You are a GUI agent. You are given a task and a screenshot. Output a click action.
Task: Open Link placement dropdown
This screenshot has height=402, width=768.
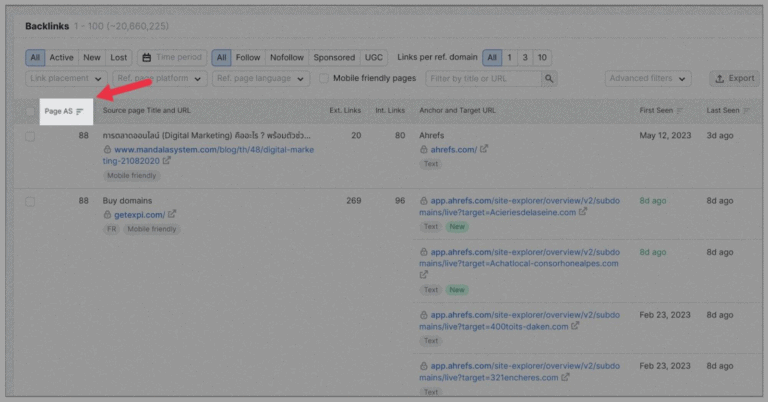66,78
